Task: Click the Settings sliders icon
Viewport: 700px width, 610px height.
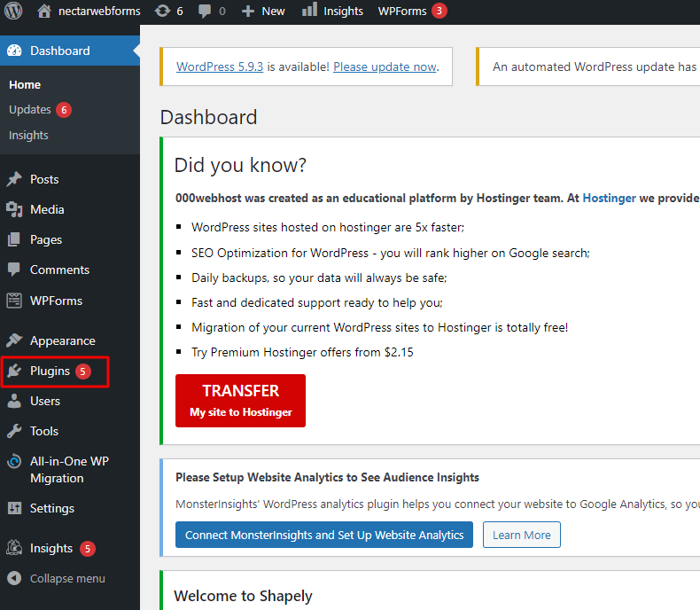Action: click(14, 508)
